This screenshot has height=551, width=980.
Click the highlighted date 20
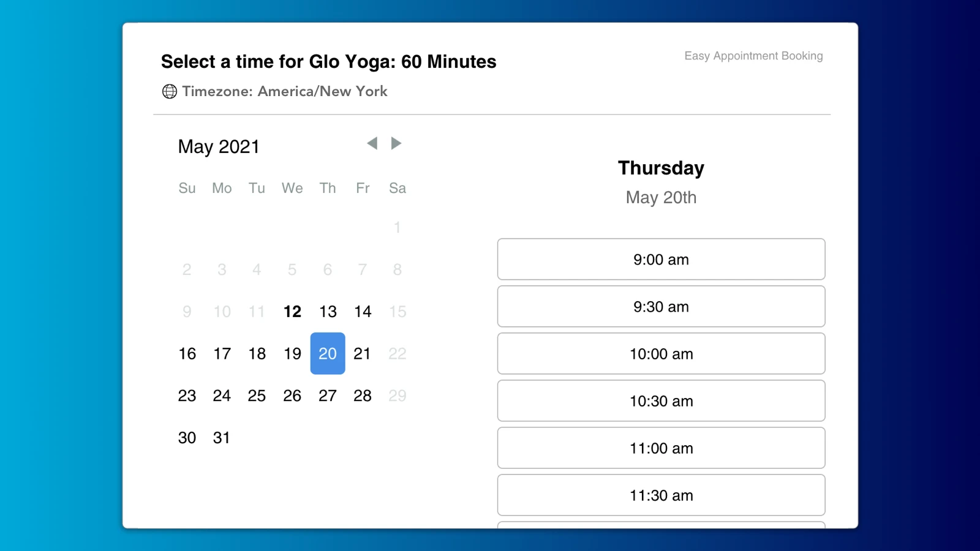(x=328, y=354)
